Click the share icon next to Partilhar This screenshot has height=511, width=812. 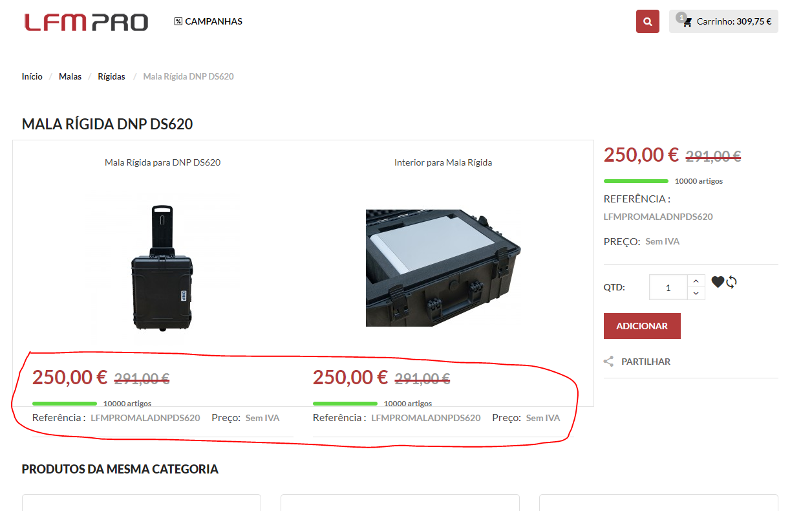(608, 362)
